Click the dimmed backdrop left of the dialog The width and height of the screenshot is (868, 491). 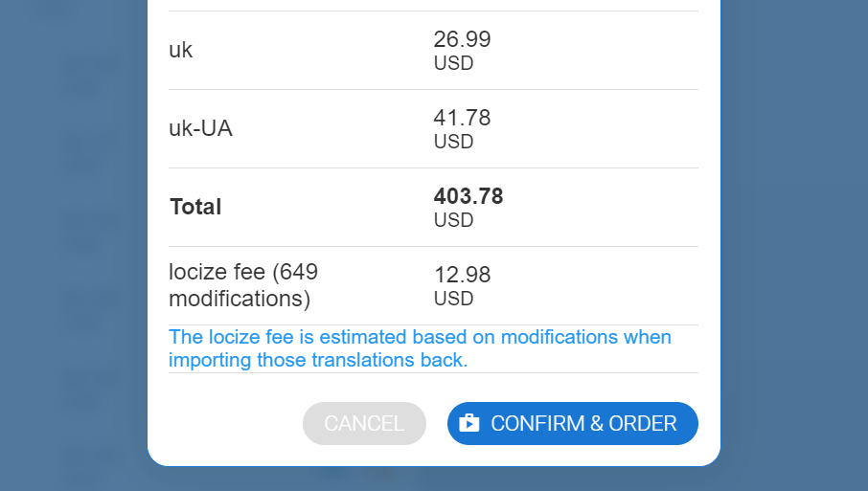(72, 239)
